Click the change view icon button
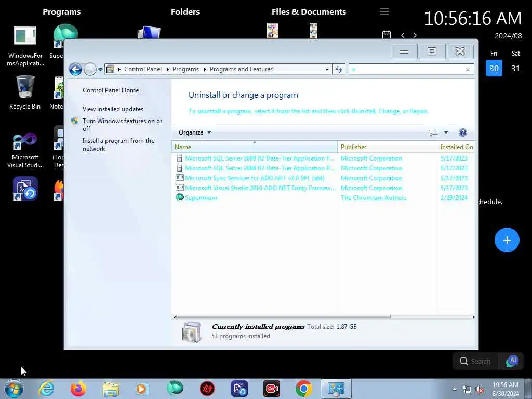Screen dimensions: 532x399 point(434,132)
